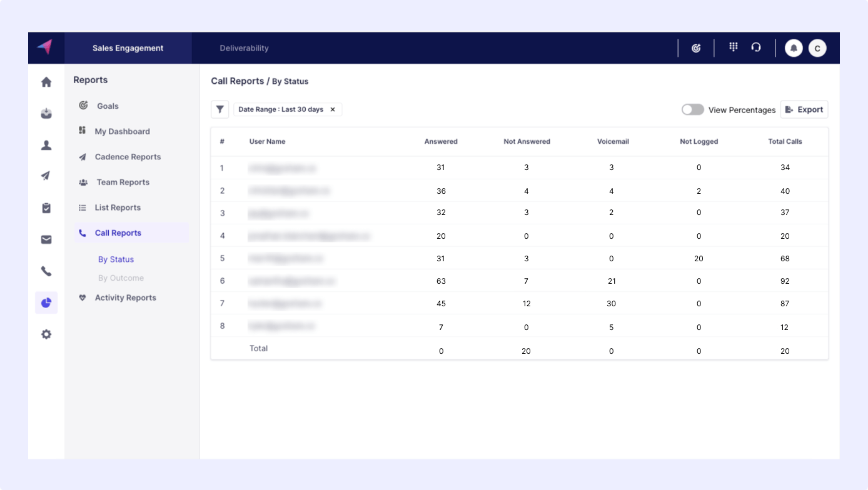Click the phone calls icon in sidebar
This screenshot has width=868, height=490.
pyautogui.click(x=46, y=271)
